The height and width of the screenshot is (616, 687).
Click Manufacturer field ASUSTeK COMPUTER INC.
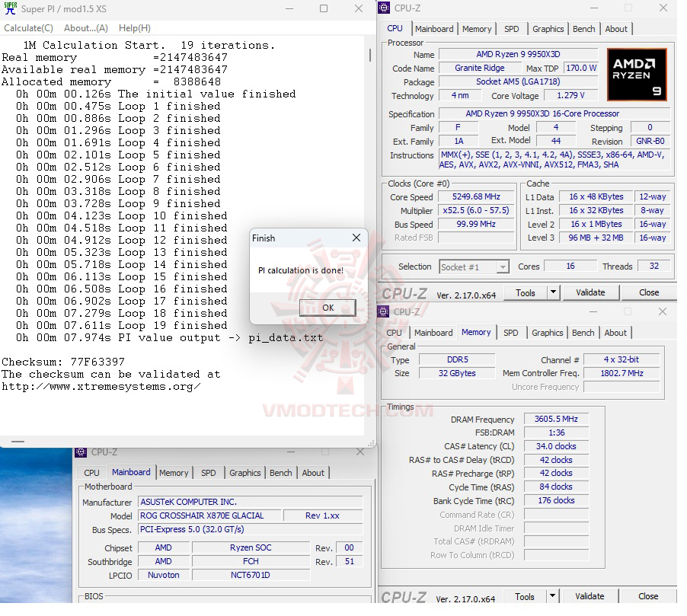pos(250,502)
